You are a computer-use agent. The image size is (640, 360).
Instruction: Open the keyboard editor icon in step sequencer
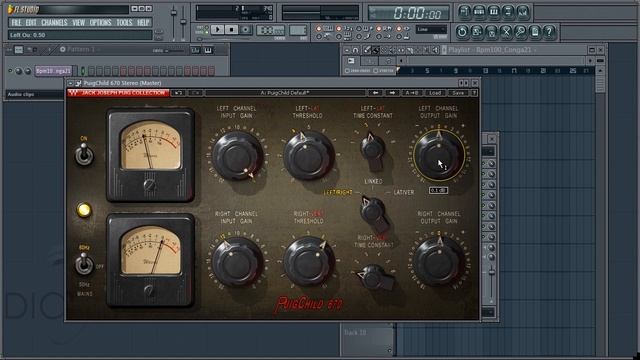[208, 50]
